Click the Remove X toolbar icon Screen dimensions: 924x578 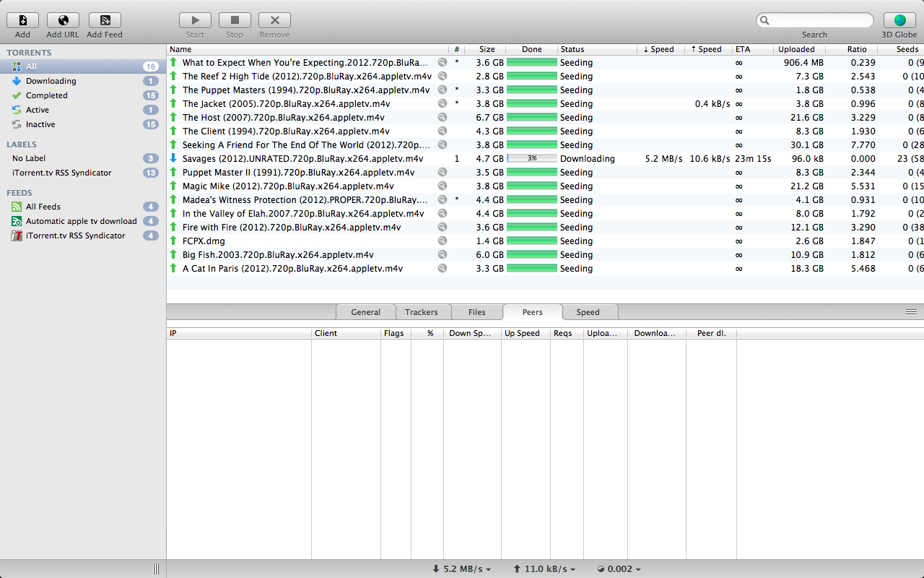point(274,20)
